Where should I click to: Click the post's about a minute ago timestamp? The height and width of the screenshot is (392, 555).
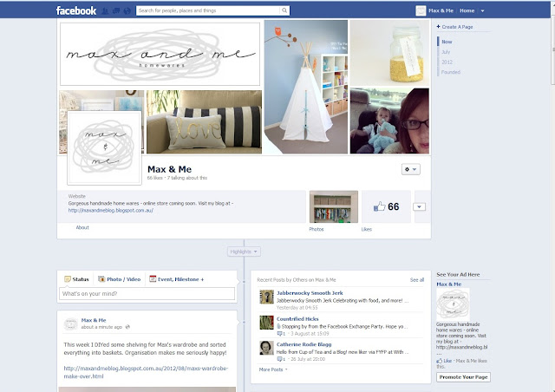point(101,327)
